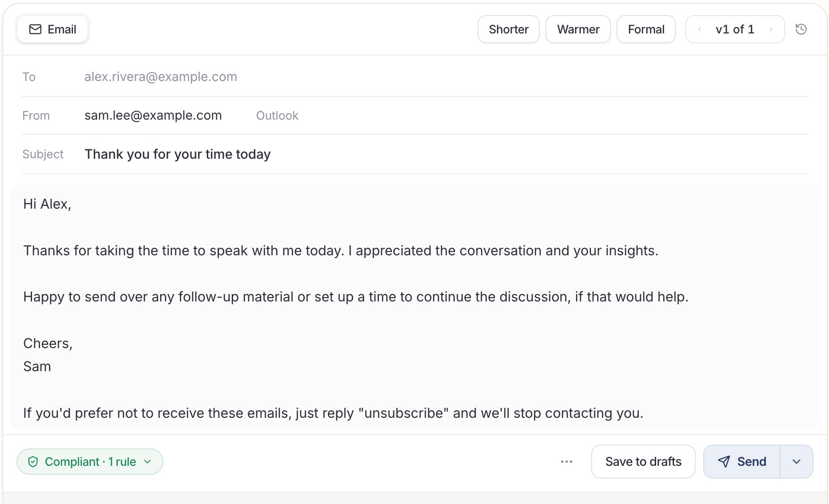829x504 pixels.
Task: Click the 'Happy to send over' paragraph
Action: pyautogui.click(x=356, y=297)
